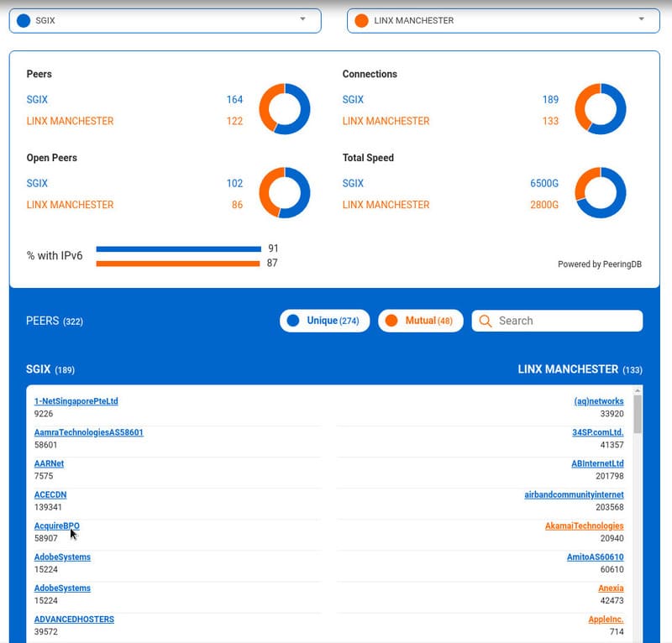Click the blue dot inside the Unique filter chip
This screenshot has width=672, height=643.
(296, 321)
